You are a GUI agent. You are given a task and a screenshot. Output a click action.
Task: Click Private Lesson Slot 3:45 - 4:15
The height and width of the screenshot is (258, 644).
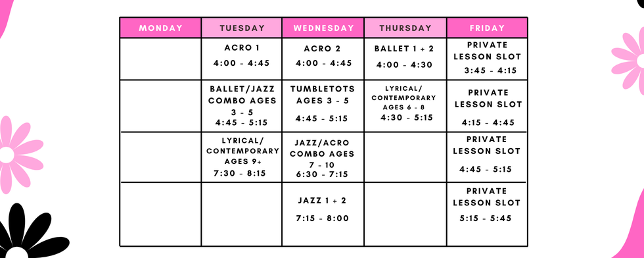pos(487,59)
